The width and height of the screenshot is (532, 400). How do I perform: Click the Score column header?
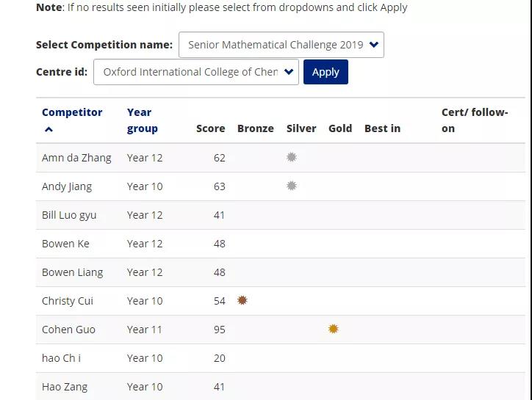(x=210, y=128)
